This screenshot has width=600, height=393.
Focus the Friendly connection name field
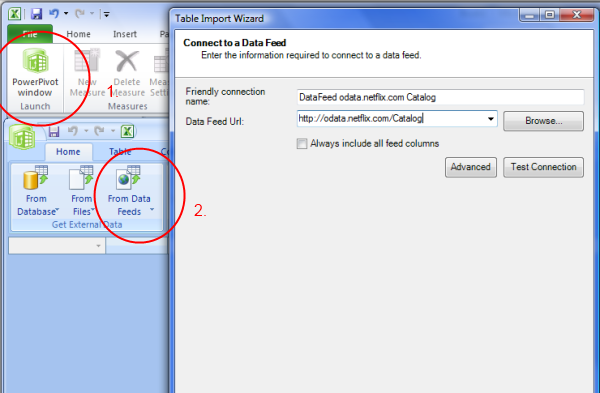tap(440, 97)
